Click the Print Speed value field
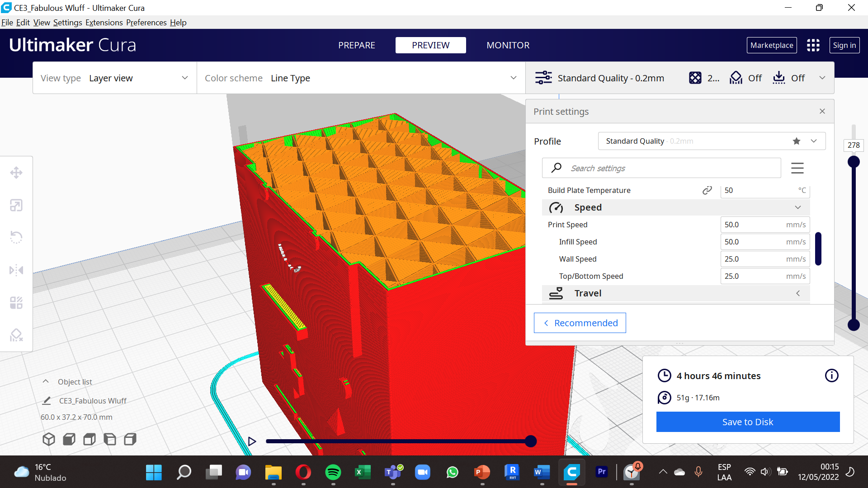 [x=765, y=225]
